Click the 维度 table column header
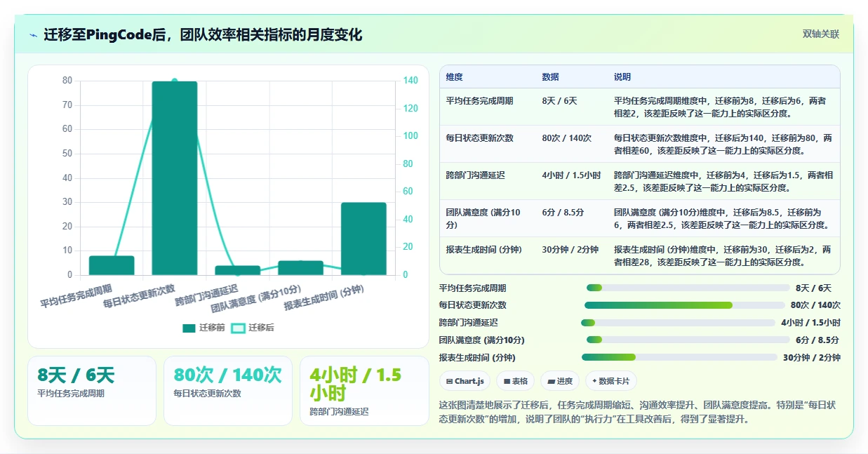The image size is (868, 454). pos(454,77)
